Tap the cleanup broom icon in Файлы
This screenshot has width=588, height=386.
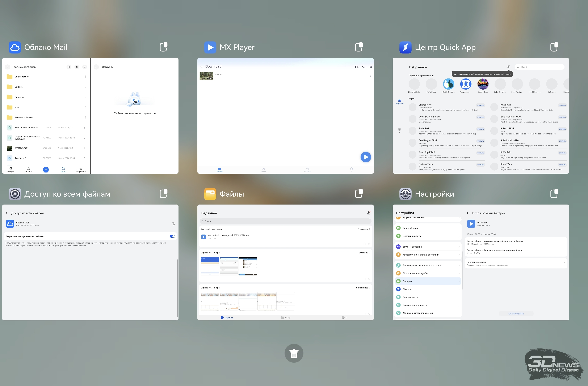pos(369,213)
